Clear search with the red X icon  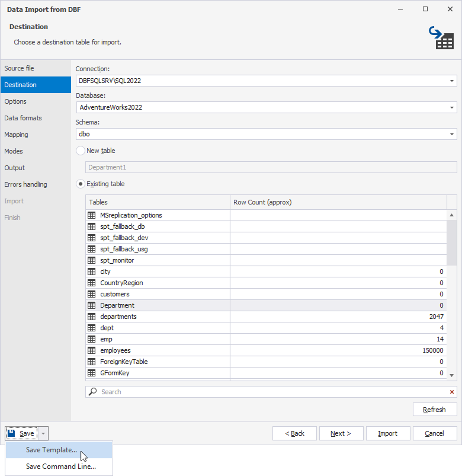(452, 392)
